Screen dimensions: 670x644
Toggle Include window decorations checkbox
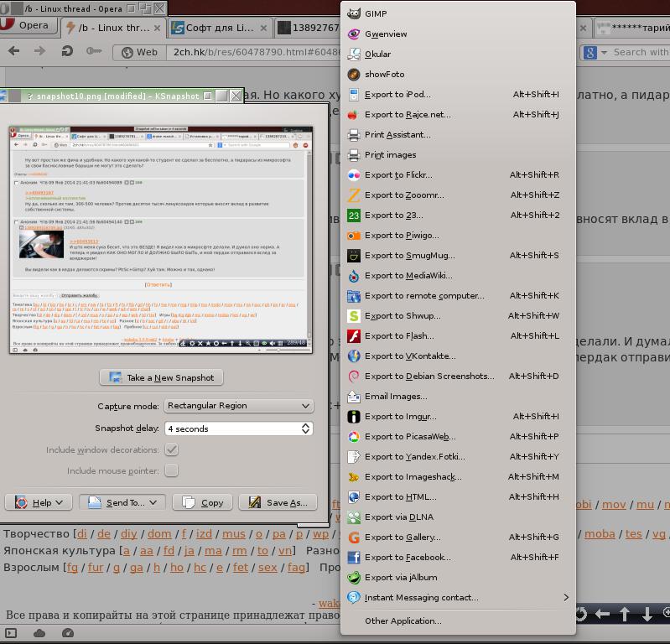pos(171,449)
